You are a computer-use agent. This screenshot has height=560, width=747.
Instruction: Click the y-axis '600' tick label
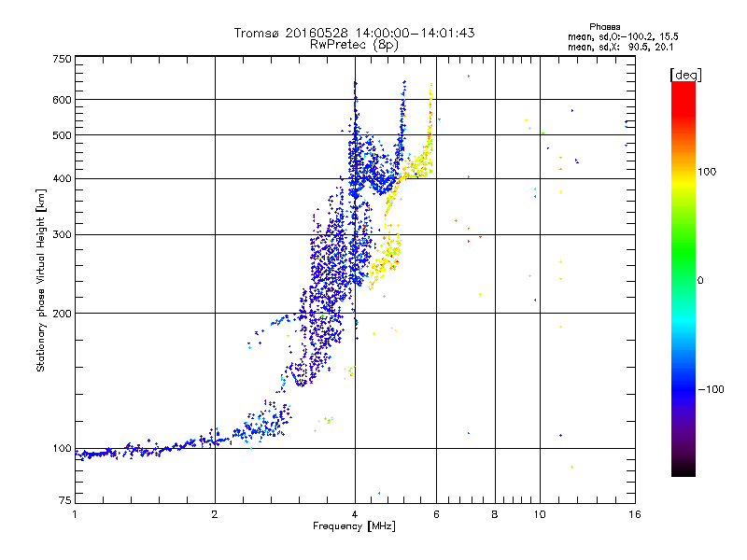62,100
